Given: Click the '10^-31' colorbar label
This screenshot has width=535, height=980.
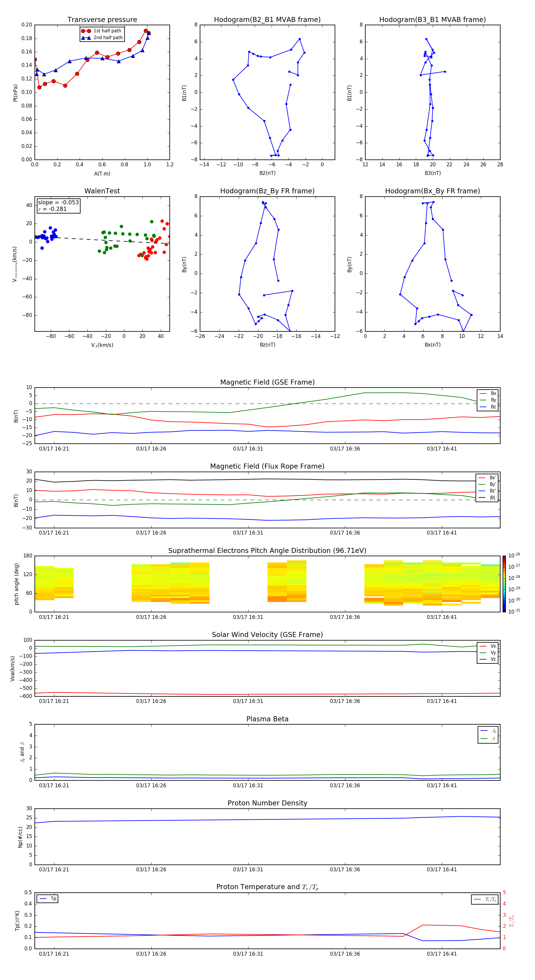Looking at the screenshot, I should pos(514,611).
